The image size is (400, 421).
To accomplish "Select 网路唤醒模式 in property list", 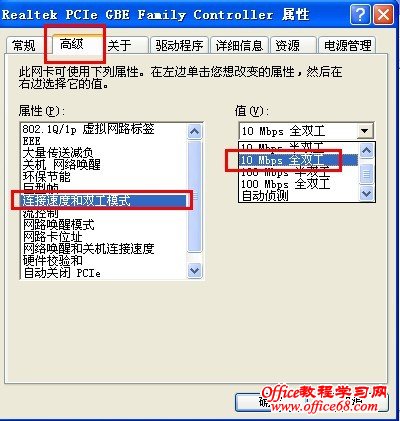I will (59, 225).
